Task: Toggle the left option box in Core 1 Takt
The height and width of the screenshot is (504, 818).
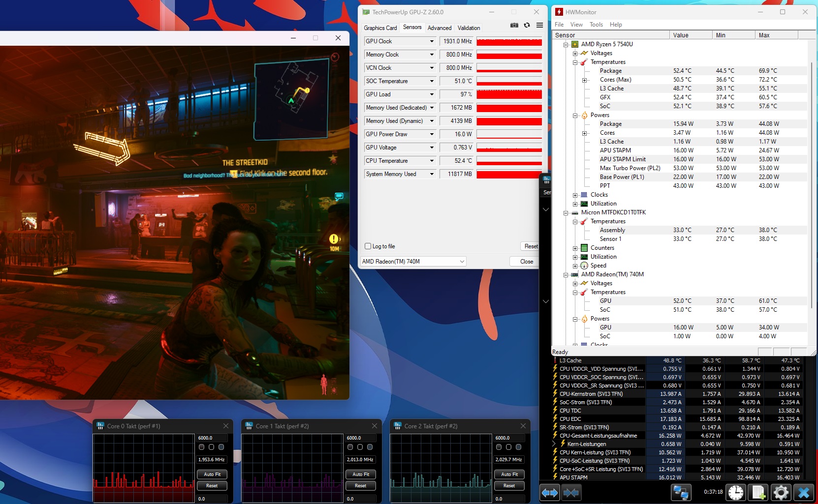Action: click(x=350, y=447)
